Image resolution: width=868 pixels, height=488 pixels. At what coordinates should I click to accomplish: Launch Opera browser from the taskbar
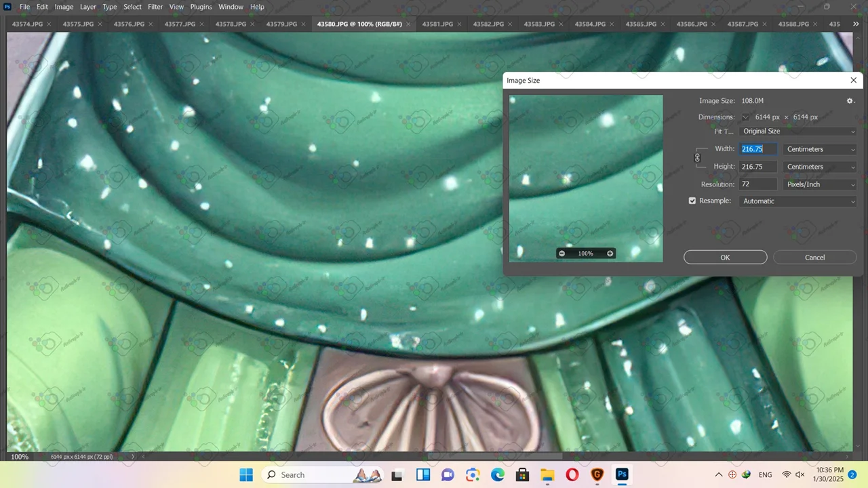[572, 474]
